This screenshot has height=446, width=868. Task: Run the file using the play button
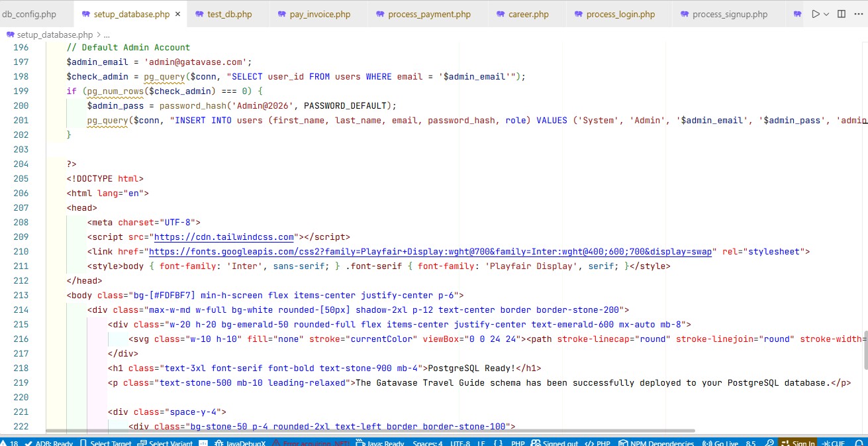click(815, 14)
